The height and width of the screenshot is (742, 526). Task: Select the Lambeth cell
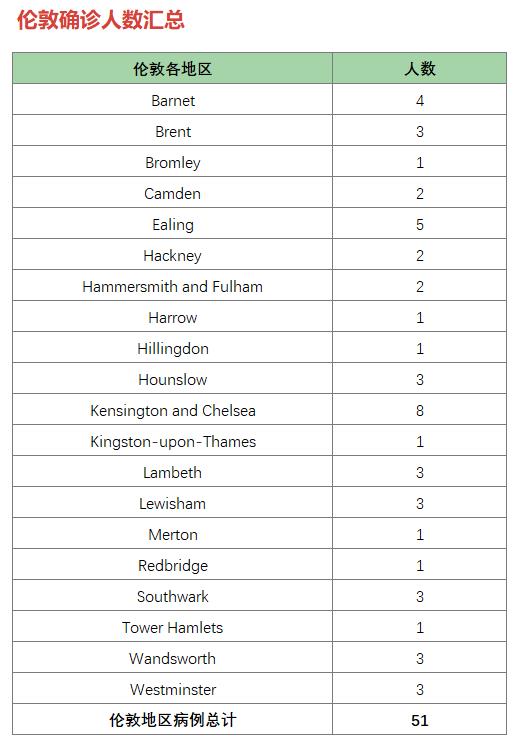click(x=173, y=472)
